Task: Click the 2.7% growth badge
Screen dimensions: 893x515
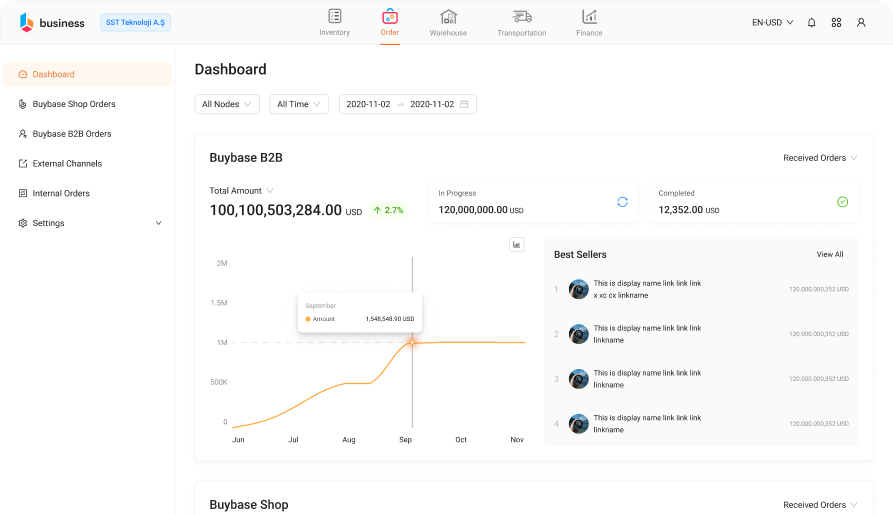Action: coord(388,210)
